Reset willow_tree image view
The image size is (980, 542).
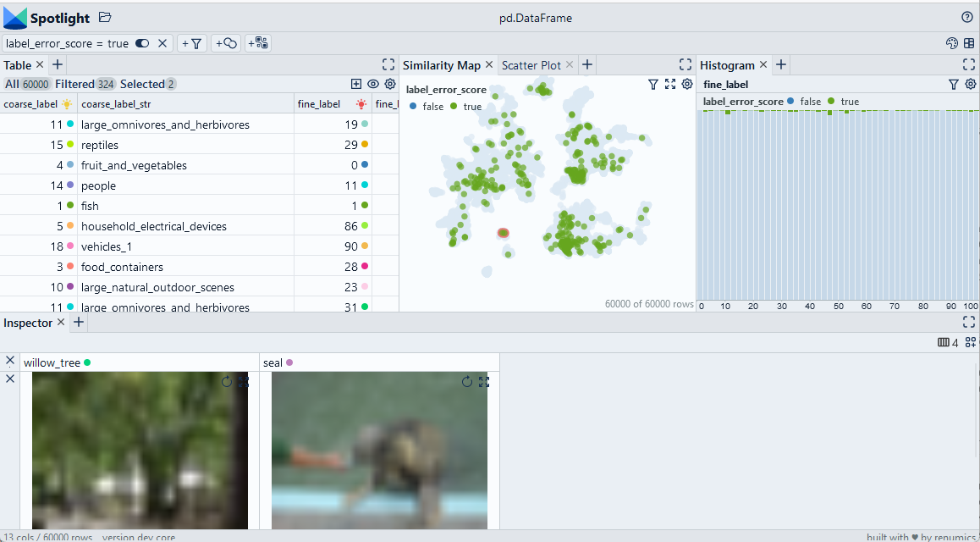pyautogui.click(x=226, y=381)
